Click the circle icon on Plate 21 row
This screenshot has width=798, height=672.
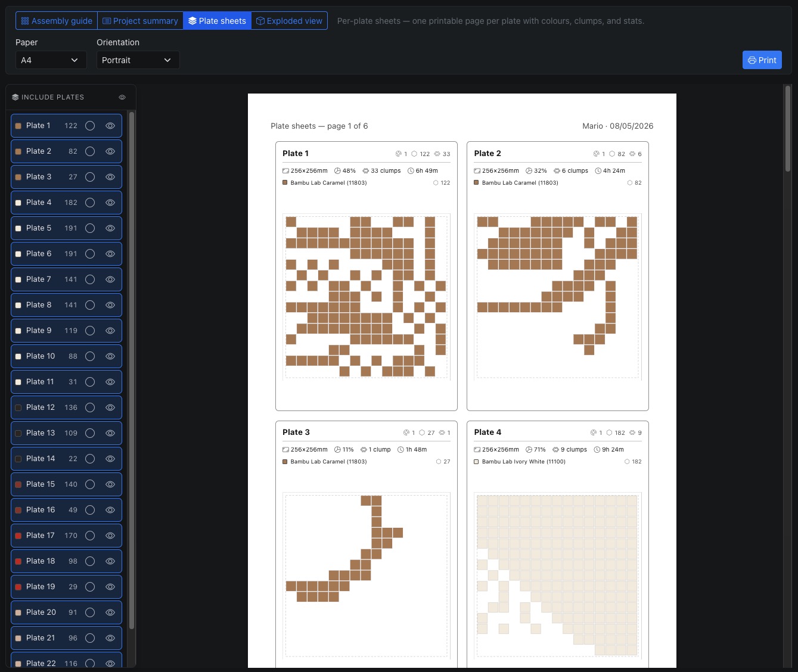point(90,638)
